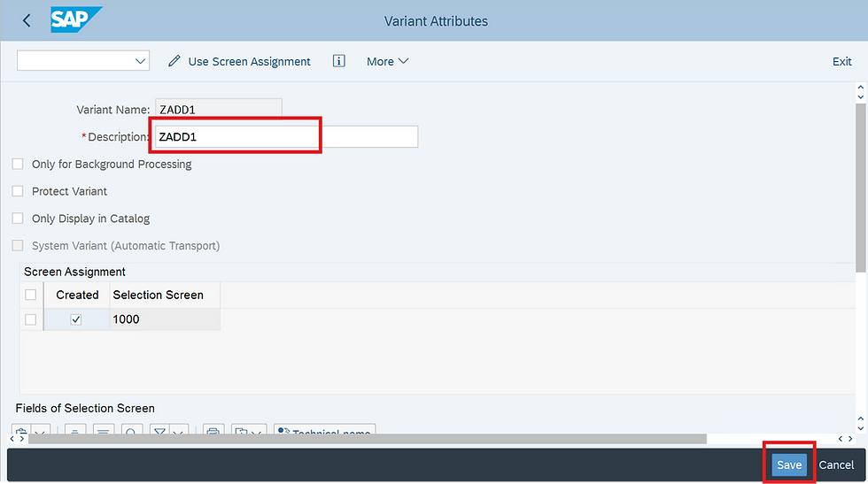
Task: Check Only Display in Catalog
Action: 18,218
